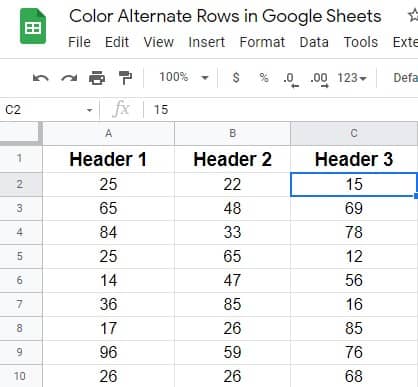Open the Format menu

[x=262, y=42]
